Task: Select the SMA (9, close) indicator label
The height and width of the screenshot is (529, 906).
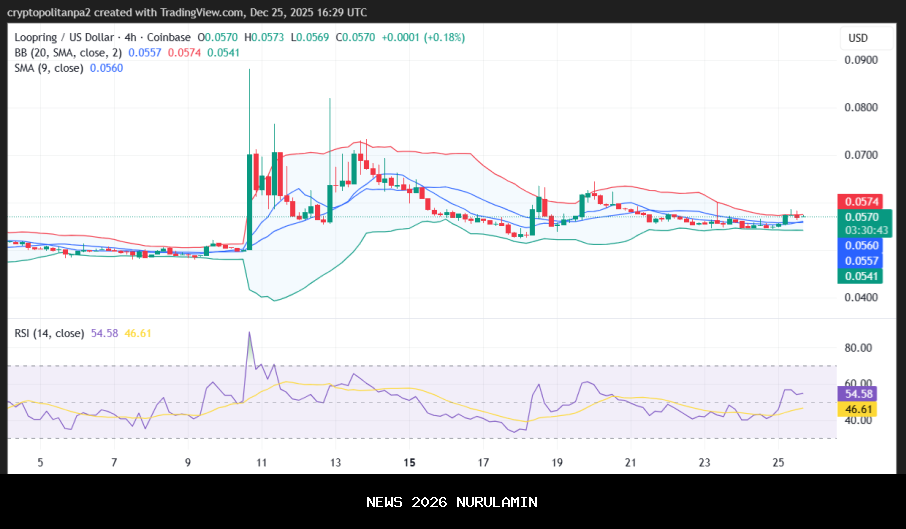Action: click(x=49, y=67)
